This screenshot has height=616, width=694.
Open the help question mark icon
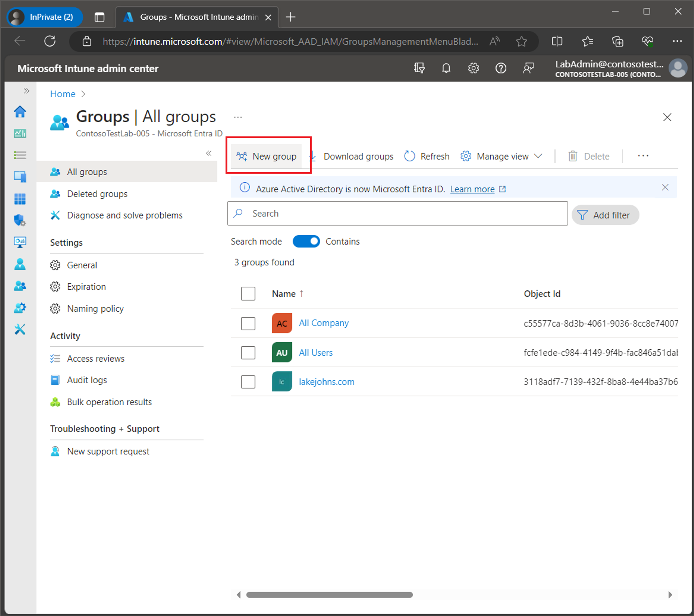tap(501, 68)
